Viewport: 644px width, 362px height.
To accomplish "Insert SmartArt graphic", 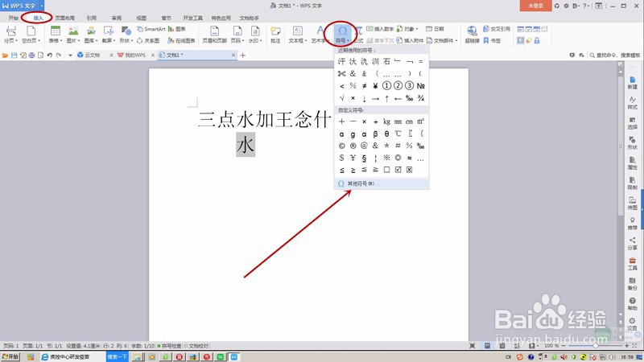I will click(151, 29).
